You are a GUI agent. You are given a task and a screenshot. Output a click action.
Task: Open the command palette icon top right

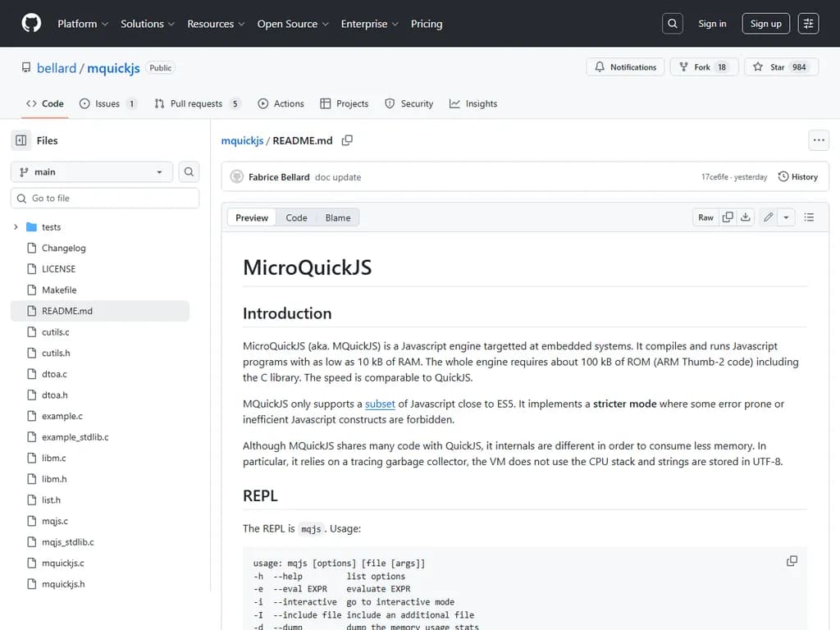pyautogui.click(x=808, y=23)
